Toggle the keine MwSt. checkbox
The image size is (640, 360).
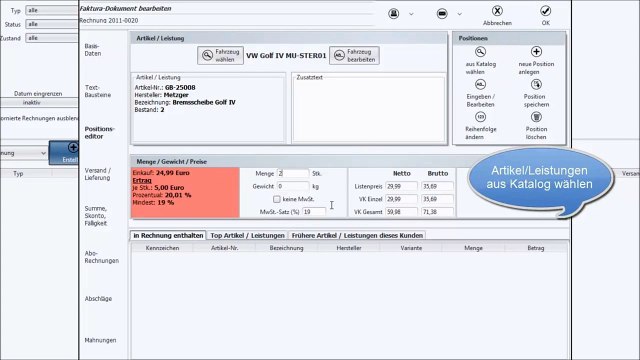pos(277,199)
